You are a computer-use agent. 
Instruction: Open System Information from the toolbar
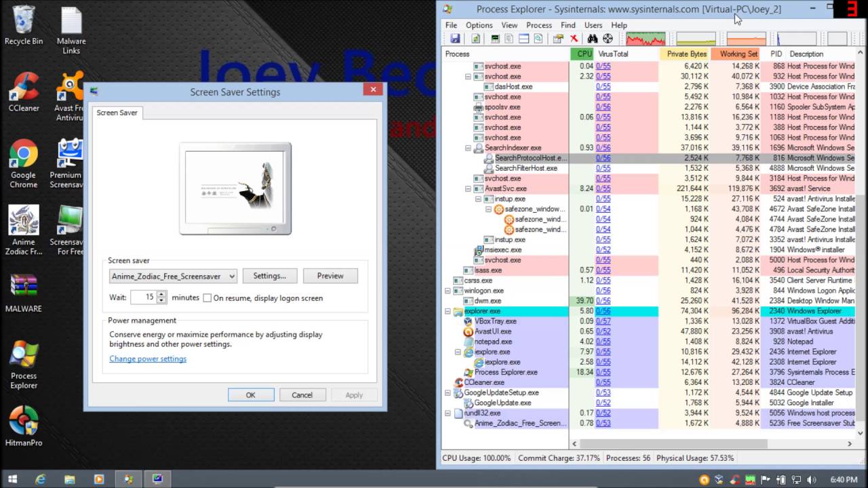click(495, 39)
